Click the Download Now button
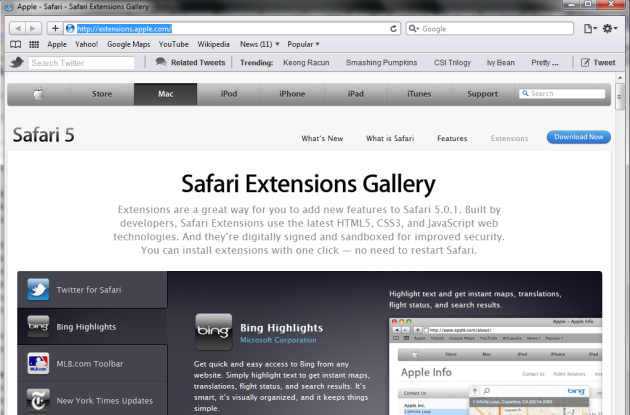630x415 pixels. pos(579,137)
